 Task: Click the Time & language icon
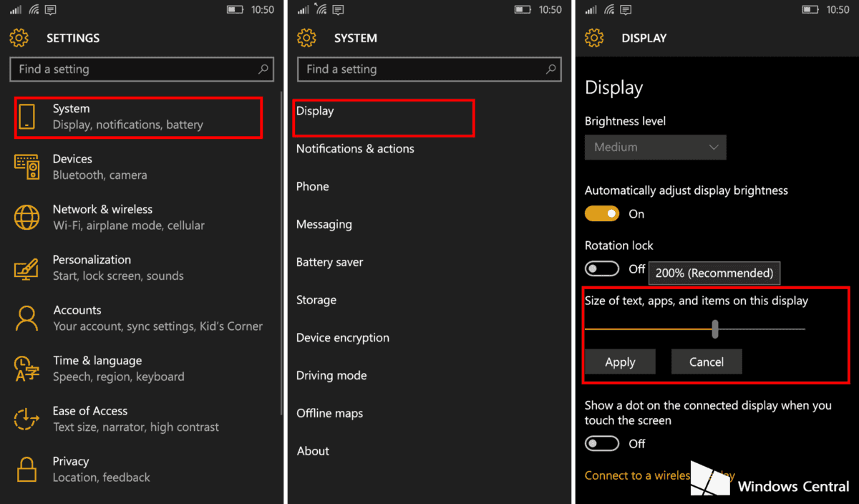(27, 369)
